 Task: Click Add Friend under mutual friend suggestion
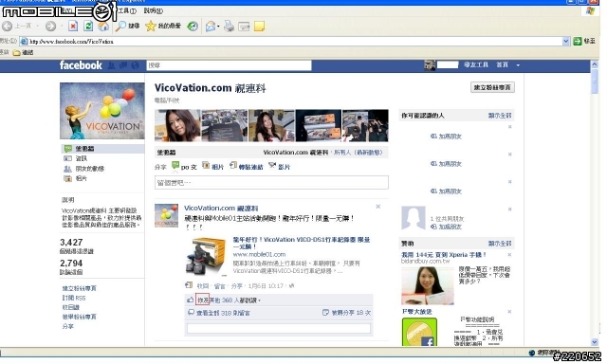(450, 227)
